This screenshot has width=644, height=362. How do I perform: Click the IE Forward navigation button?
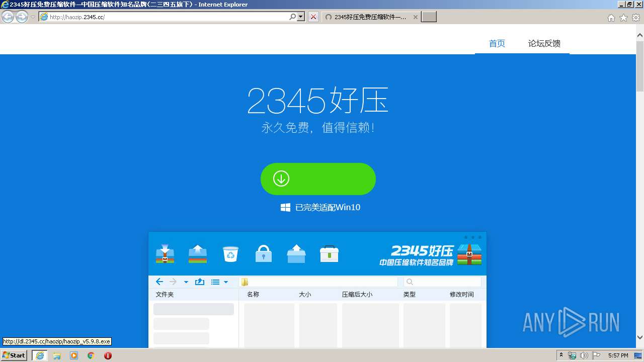tap(22, 17)
